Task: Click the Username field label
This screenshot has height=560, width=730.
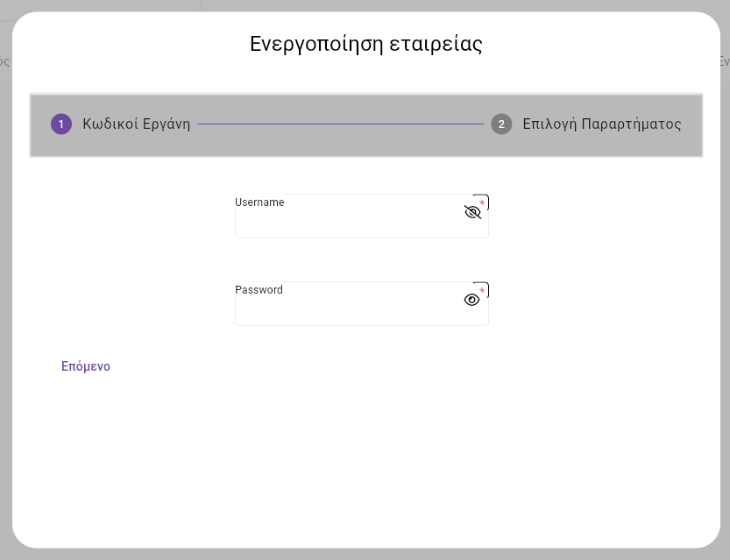Action: click(259, 202)
